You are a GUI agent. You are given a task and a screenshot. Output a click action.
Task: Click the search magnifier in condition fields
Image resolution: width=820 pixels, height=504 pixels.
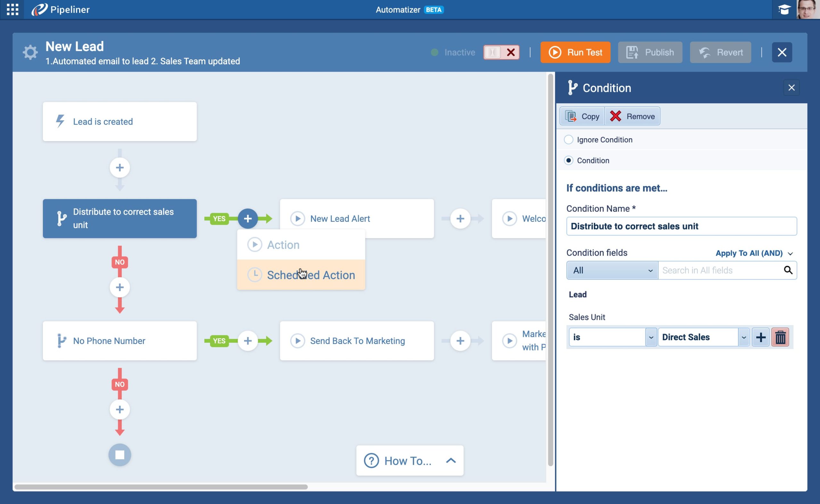coord(788,270)
